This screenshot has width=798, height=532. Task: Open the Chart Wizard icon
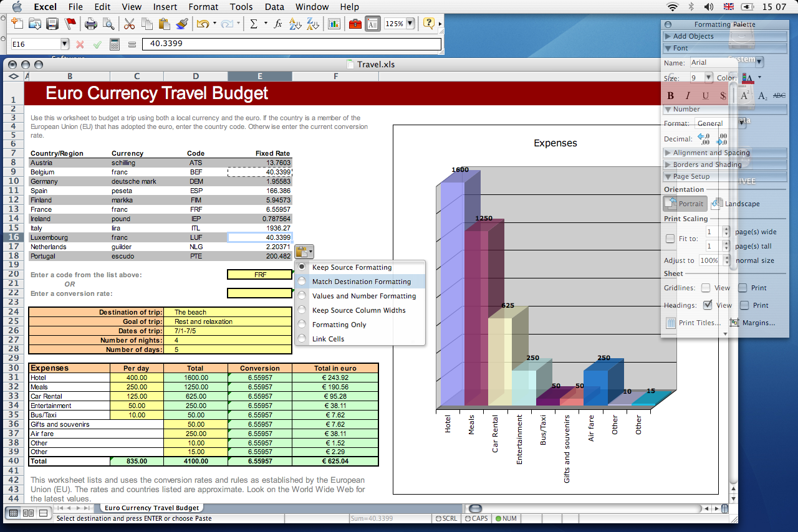click(x=334, y=24)
